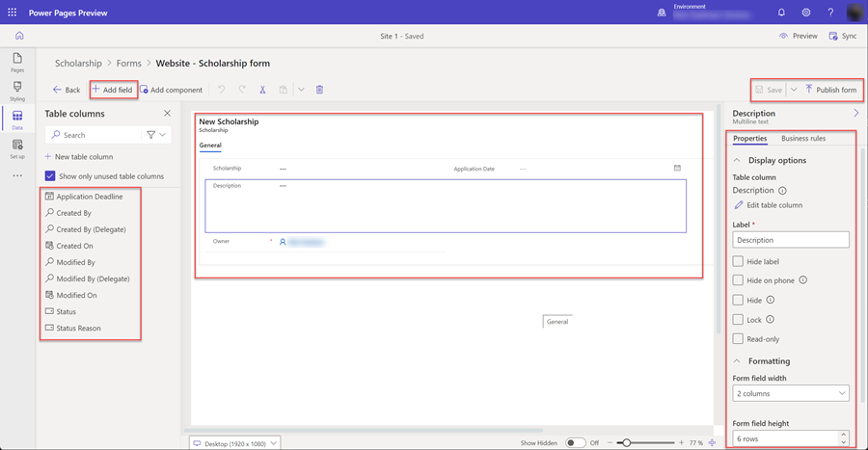The image size is (868, 450).
Task: Check the Hide label checkbox
Action: tap(738, 261)
